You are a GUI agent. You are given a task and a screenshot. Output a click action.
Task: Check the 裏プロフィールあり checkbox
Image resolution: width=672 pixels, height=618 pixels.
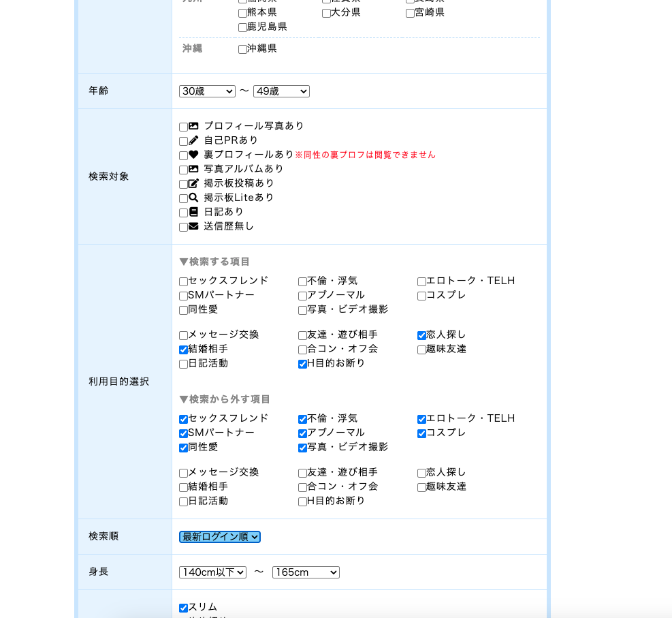click(x=183, y=155)
